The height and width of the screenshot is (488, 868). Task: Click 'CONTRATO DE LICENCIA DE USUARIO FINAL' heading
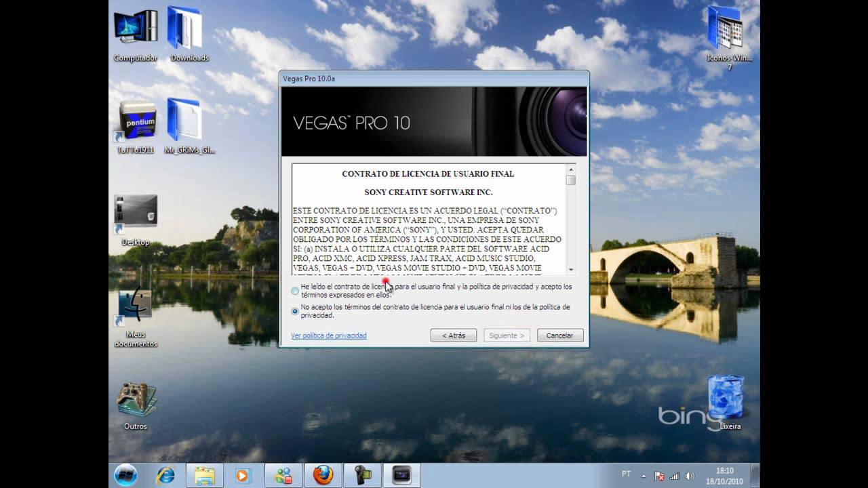coord(428,174)
